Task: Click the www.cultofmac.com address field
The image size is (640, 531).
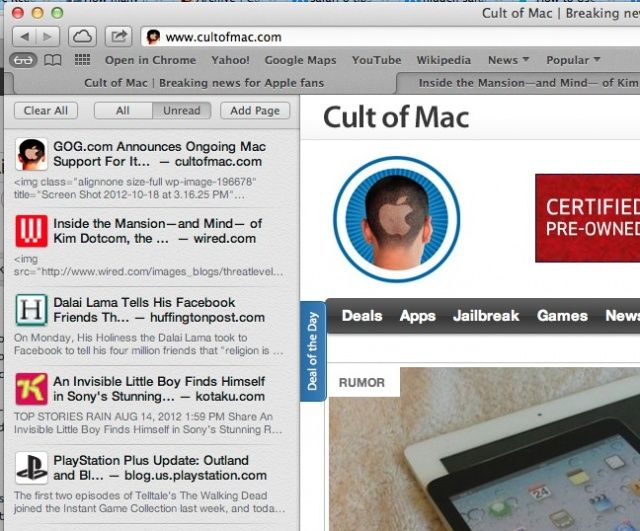Action: pyautogui.click(x=392, y=37)
